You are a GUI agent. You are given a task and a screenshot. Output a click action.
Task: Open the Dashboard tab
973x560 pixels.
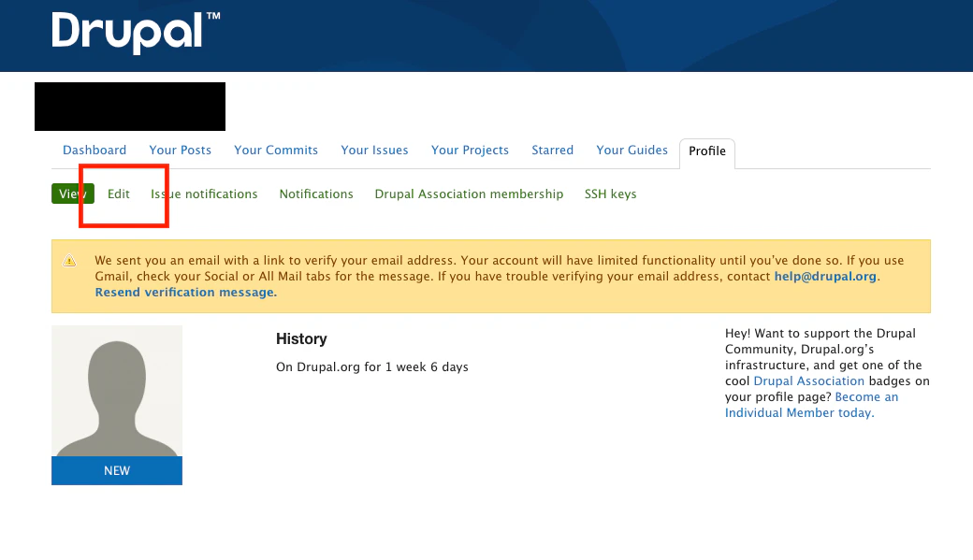94,151
